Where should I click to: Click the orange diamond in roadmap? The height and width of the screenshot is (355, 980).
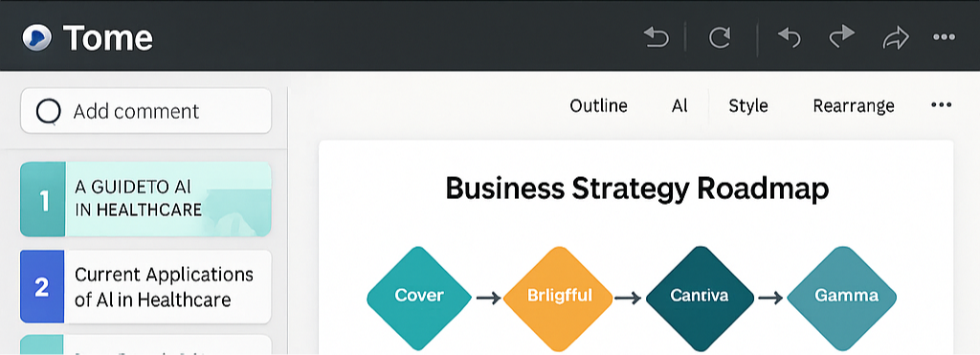click(559, 298)
